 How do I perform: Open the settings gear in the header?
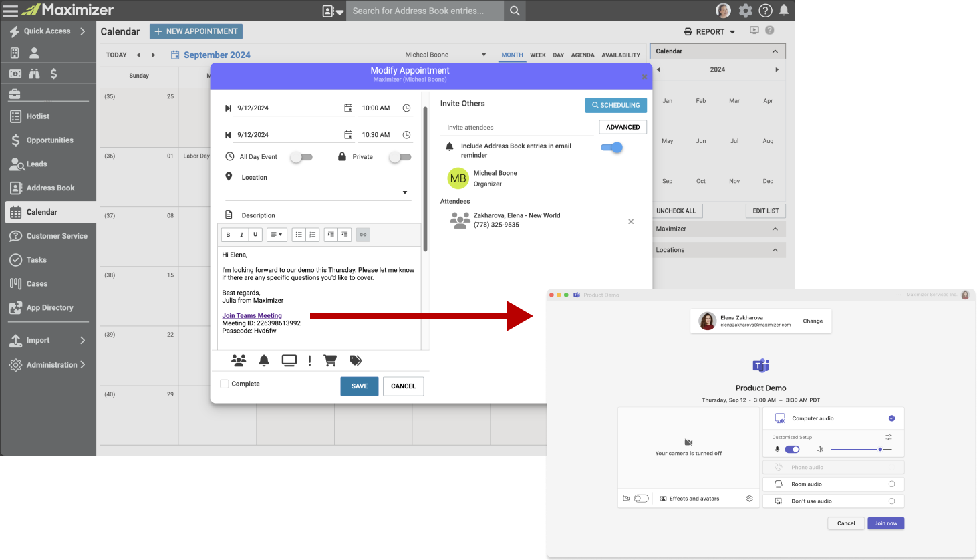[x=746, y=11]
